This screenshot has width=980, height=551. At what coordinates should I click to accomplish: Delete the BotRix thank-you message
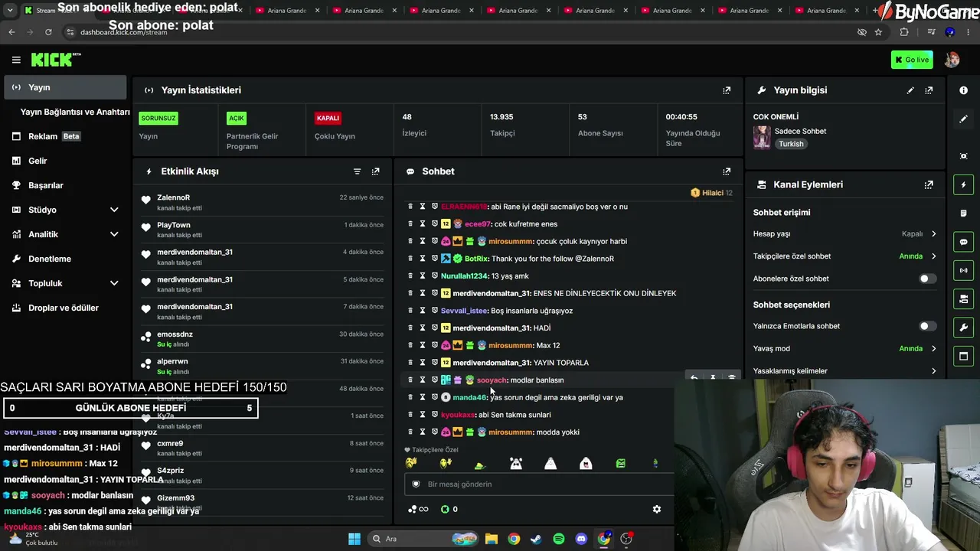tap(410, 259)
